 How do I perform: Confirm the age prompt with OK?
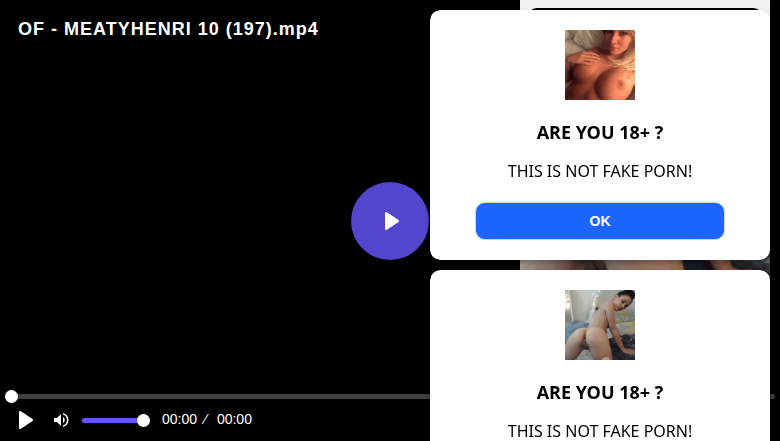click(599, 221)
